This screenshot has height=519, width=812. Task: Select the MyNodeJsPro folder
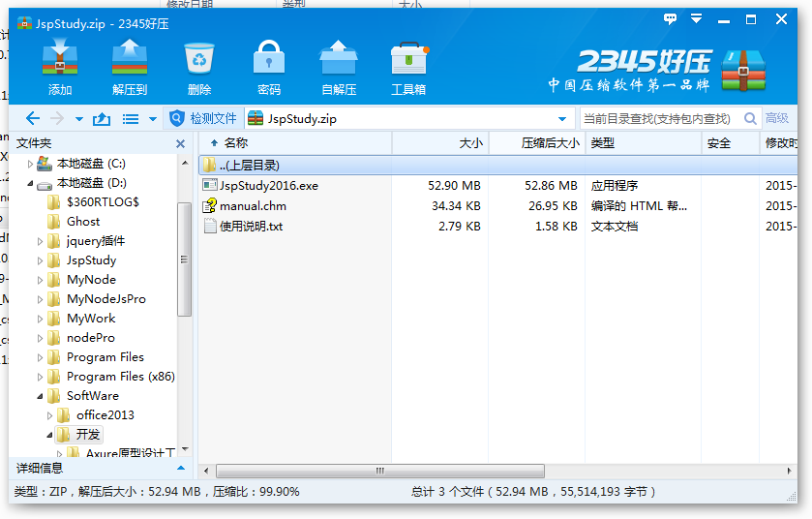click(106, 299)
